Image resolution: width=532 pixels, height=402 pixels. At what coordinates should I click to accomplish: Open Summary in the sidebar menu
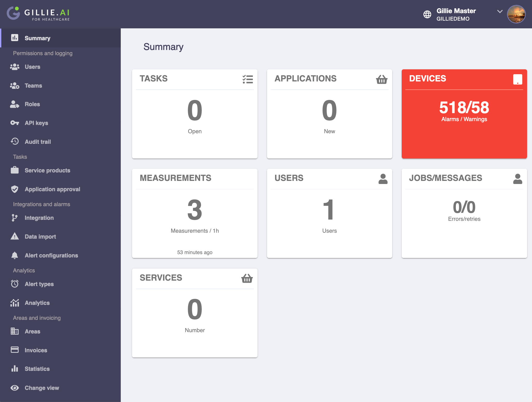coord(60,38)
